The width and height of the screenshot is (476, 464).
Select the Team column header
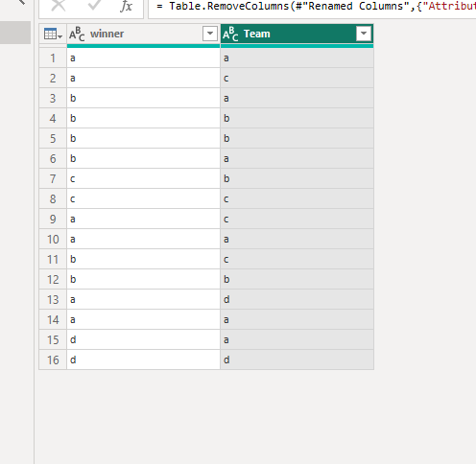297,34
